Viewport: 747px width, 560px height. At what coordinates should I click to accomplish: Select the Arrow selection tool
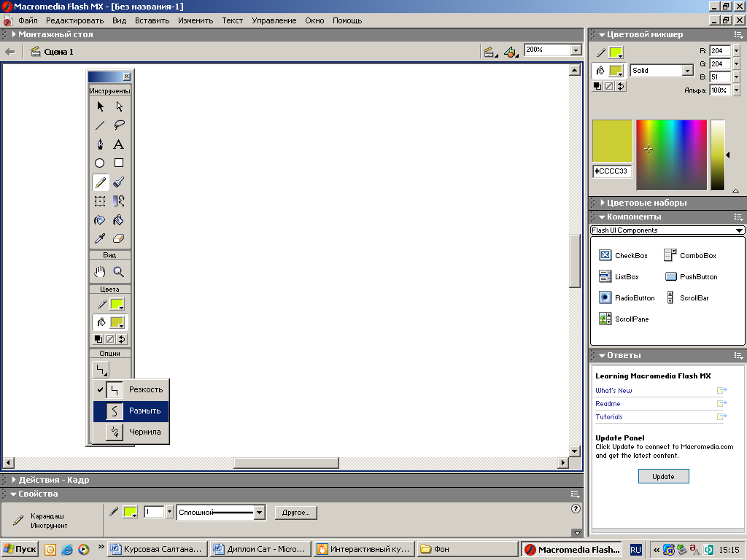coord(100,106)
